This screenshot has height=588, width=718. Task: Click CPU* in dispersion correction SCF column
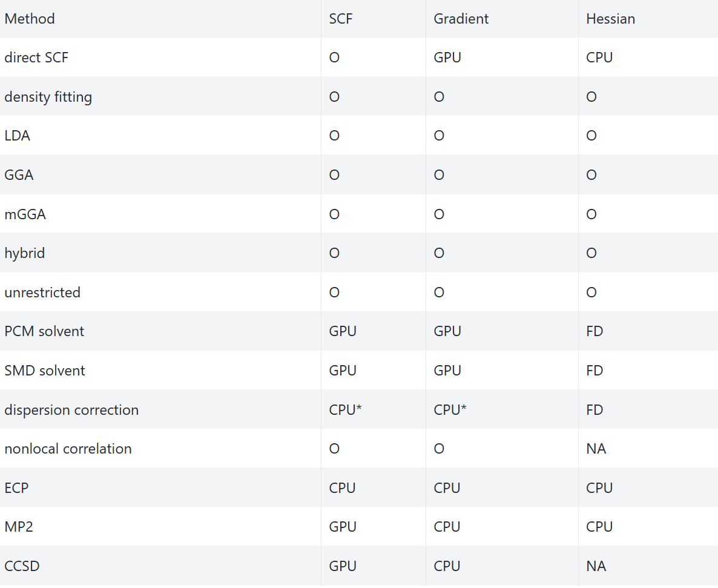coord(346,410)
